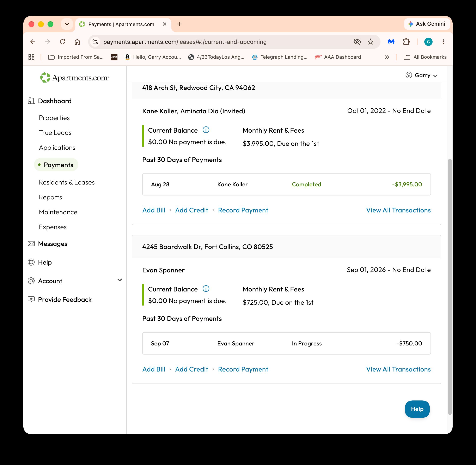Open Provide Feedback in the sidebar

[x=65, y=300]
